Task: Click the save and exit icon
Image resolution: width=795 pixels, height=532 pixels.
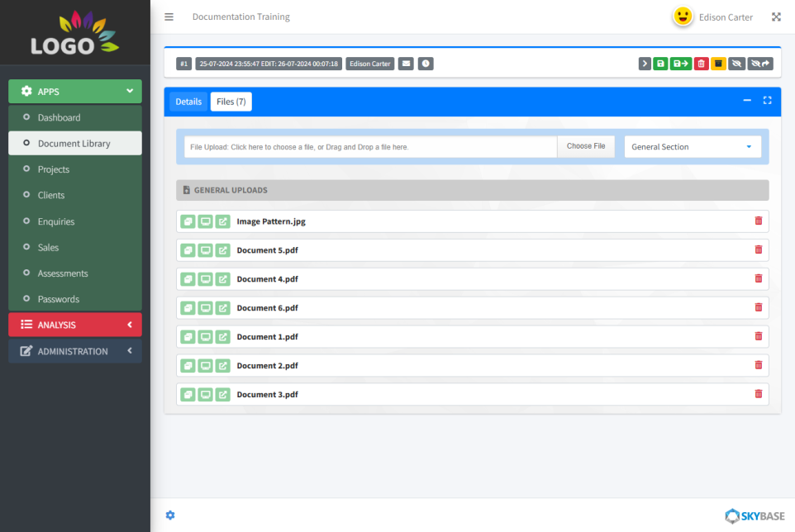Action: point(680,64)
